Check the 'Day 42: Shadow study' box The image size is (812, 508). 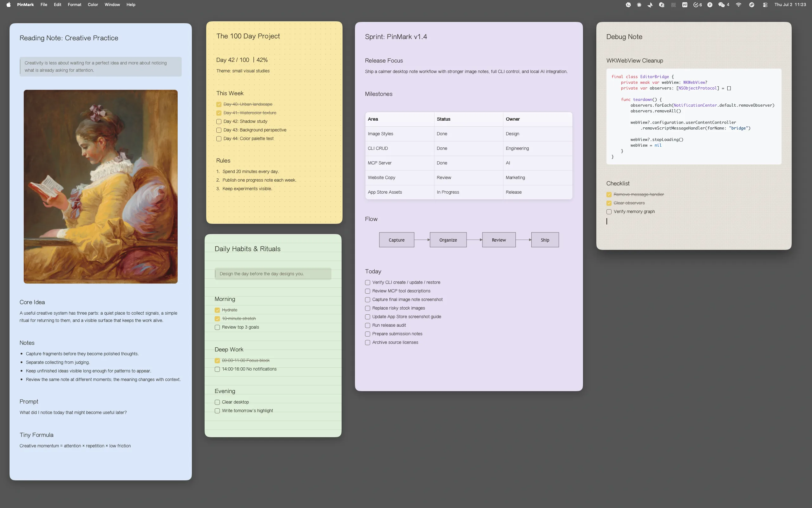pyautogui.click(x=219, y=122)
